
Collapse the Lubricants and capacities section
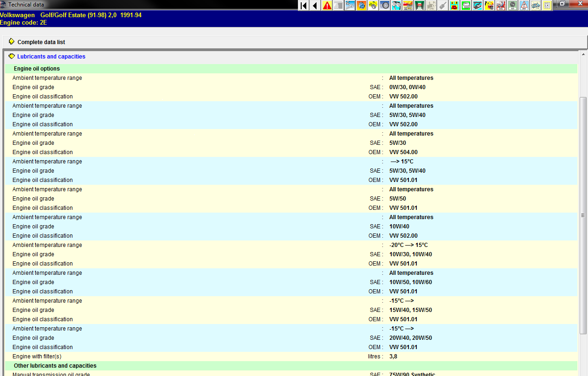pos(12,57)
